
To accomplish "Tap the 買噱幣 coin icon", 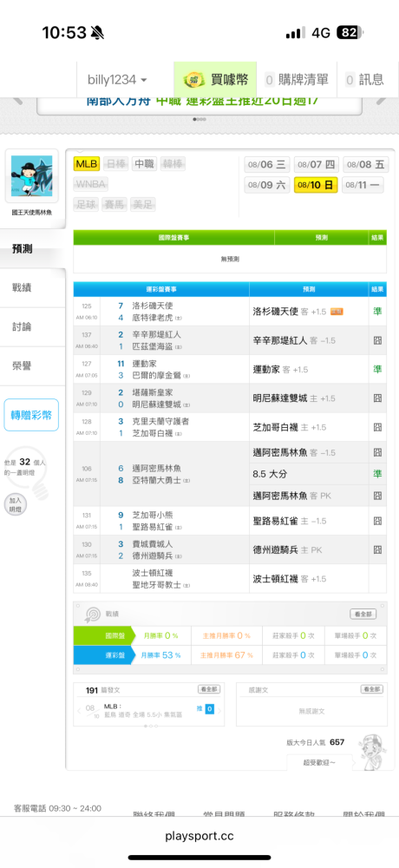I will click(x=193, y=80).
